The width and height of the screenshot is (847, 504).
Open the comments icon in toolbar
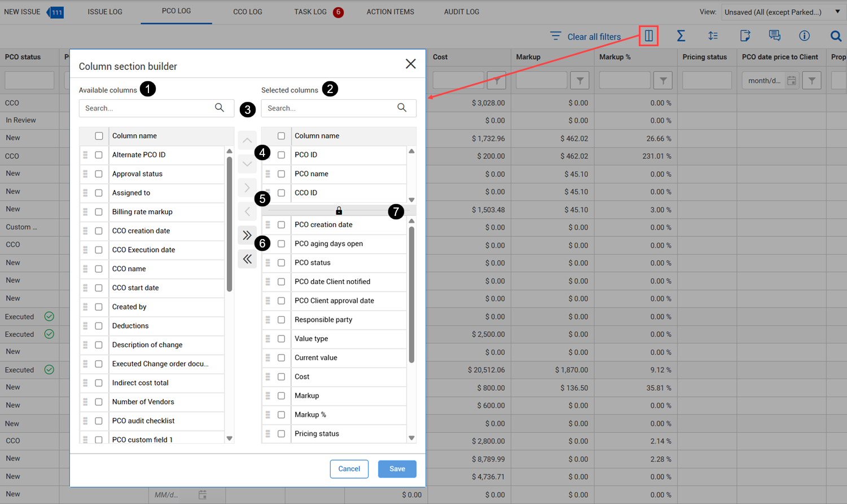[775, 36]
